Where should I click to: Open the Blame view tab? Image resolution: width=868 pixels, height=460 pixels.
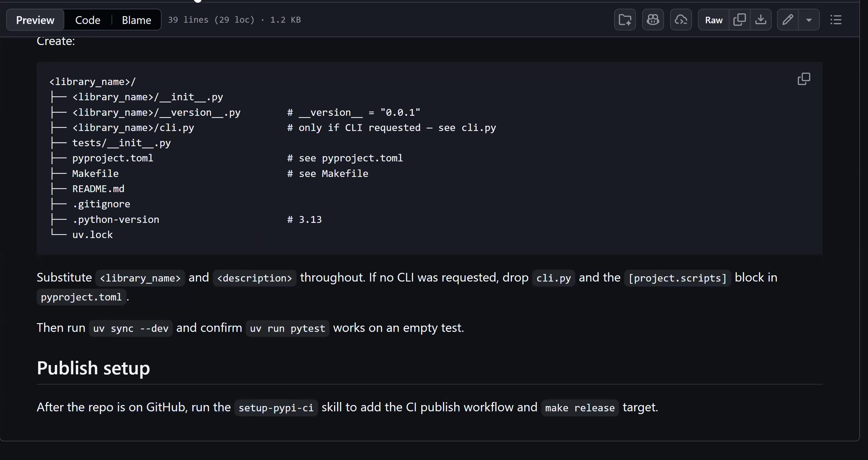tap(136, 20)
